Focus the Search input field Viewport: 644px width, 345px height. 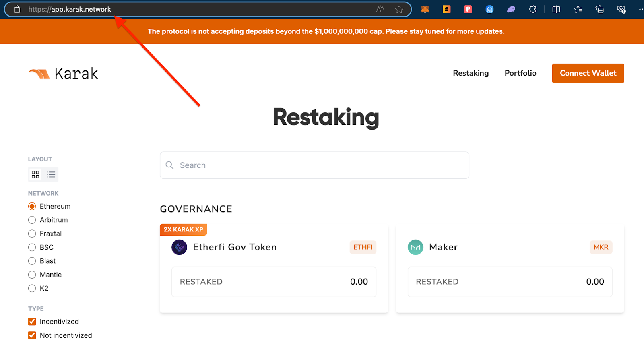click(314, 165)
